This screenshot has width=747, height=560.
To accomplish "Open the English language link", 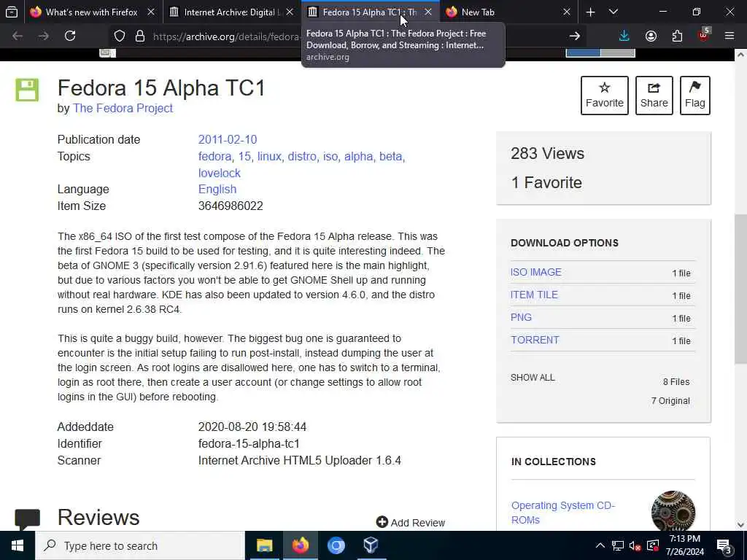I will [x=217, y=189].
